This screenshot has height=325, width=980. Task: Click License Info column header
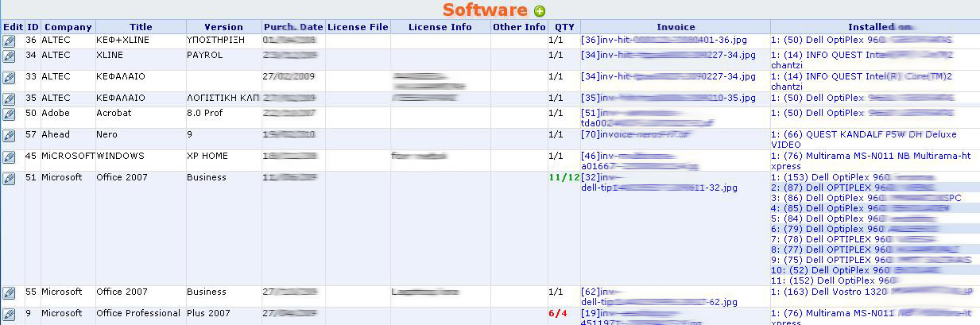[440, 27]
